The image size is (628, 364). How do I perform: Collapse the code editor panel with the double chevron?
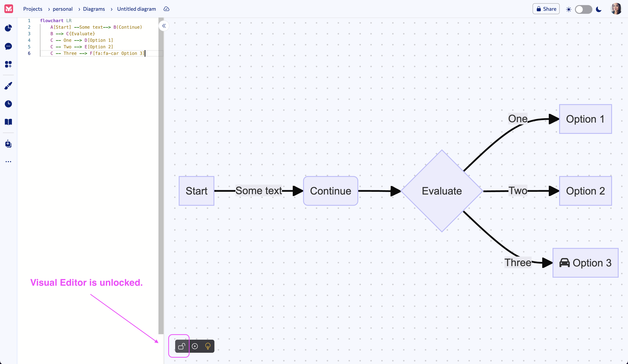(x=164, y=26)
